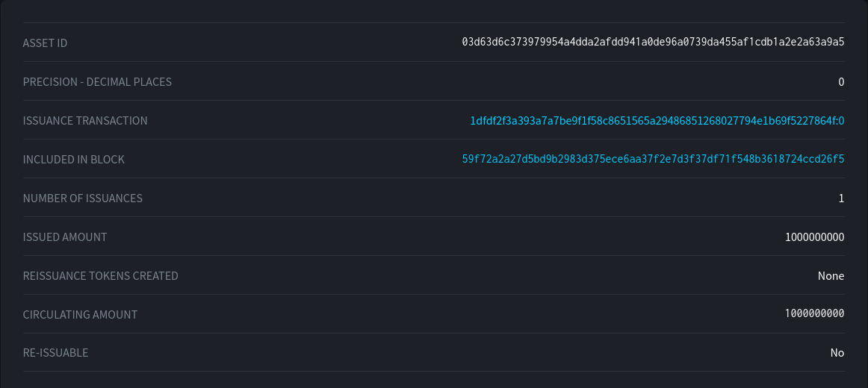
Task: Click the asset ID hash value
Action: [653, 43]
